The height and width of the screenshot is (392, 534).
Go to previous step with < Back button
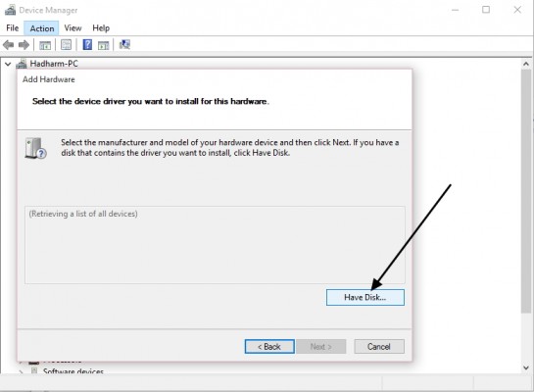click(x=269, y=346)
